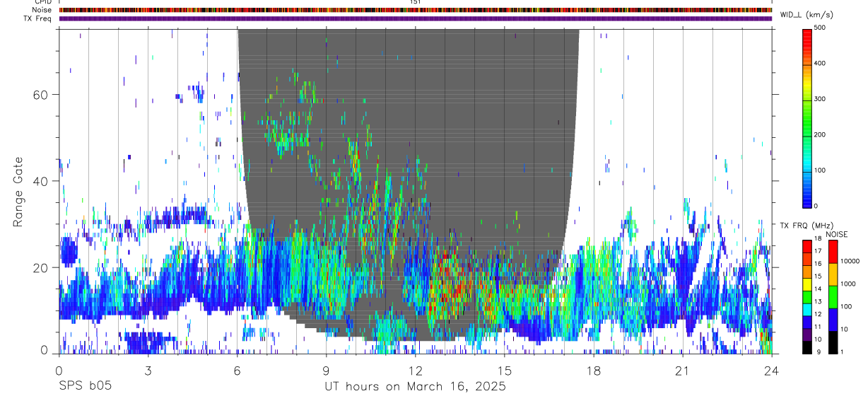Image resolution: width=868 pixels, height=401 pixels.
Task: Click the red swatch of the NOISE legend
Action: [x=833, y=251]
